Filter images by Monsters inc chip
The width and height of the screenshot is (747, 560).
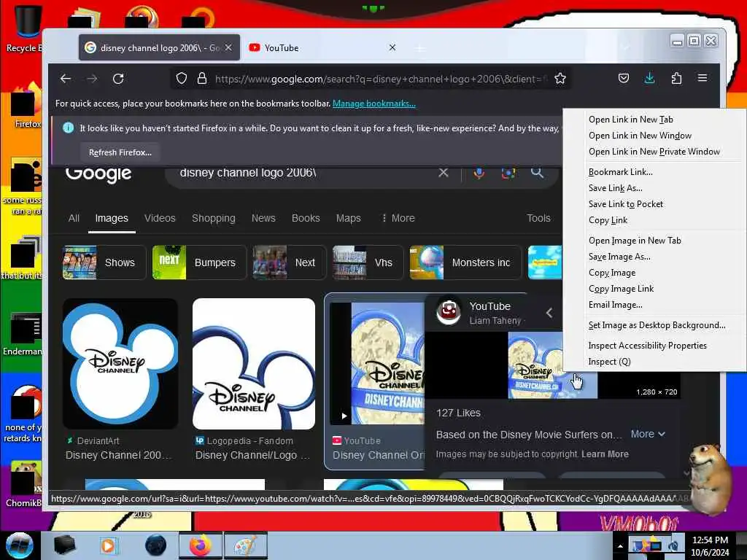[465, 262]
